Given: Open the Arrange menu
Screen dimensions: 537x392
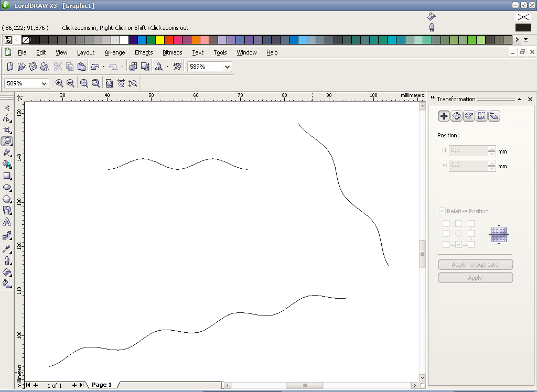Looking at the screenshot, I should click(115, 52).
